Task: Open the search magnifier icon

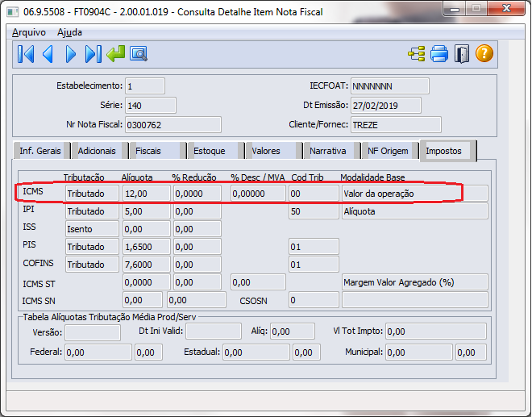Action: coord(139,54)
